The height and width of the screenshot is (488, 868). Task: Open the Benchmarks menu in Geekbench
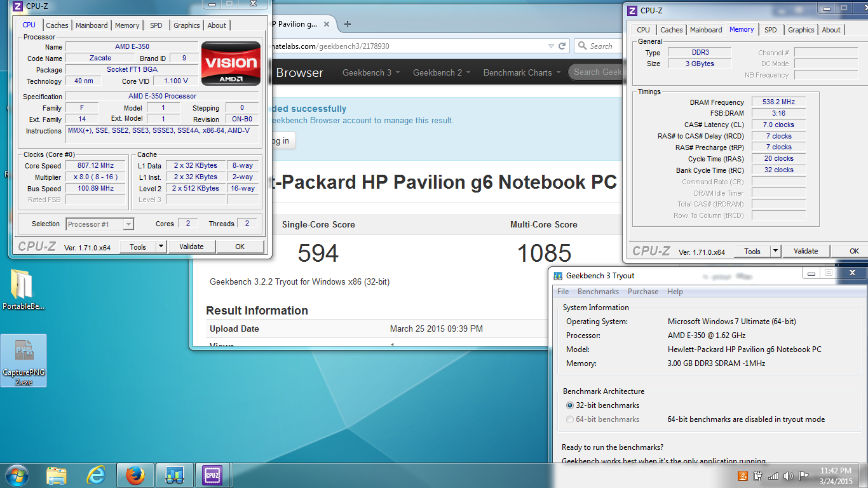pos(598,292)
